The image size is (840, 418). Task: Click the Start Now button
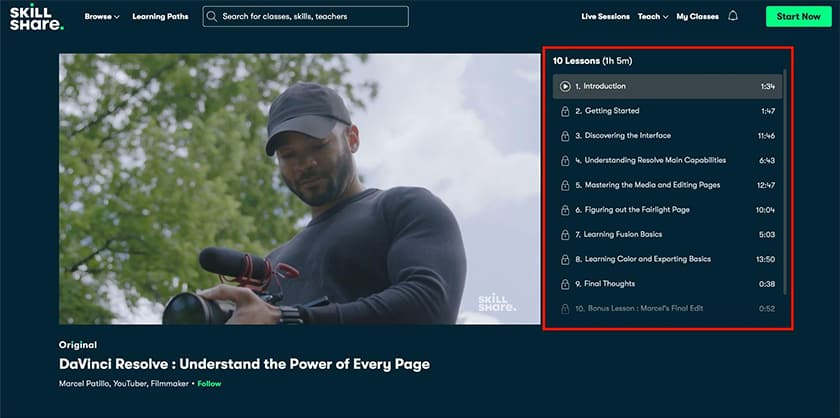(798, 17)
